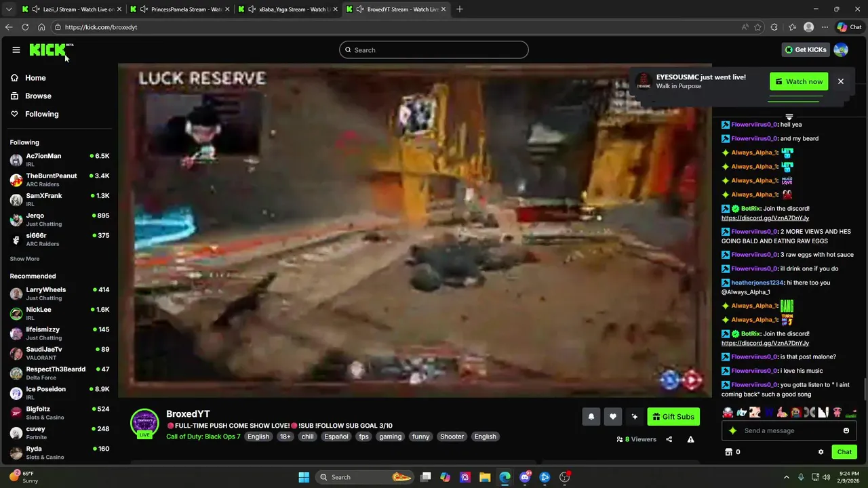
Task: Click the Windows taskbar Search box
Action: click(365, 477)
